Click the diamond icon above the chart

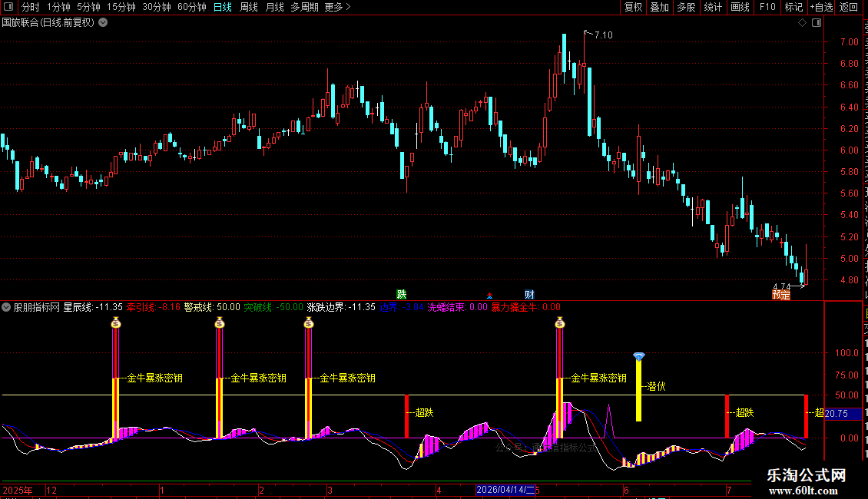coord(802,23)
